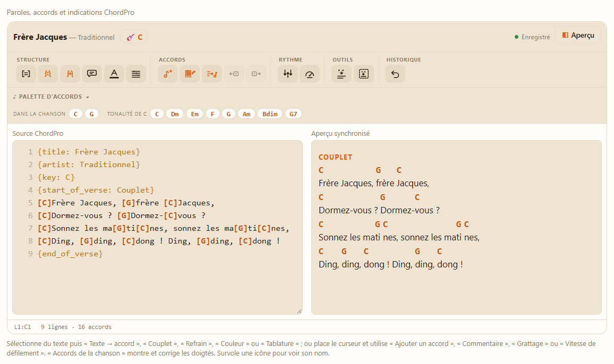Insert the C chord from Dans la chanson

pos(75,114)
